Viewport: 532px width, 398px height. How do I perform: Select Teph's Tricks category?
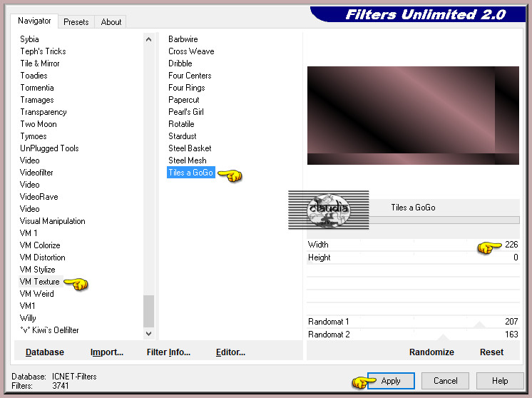click(43, 51)
